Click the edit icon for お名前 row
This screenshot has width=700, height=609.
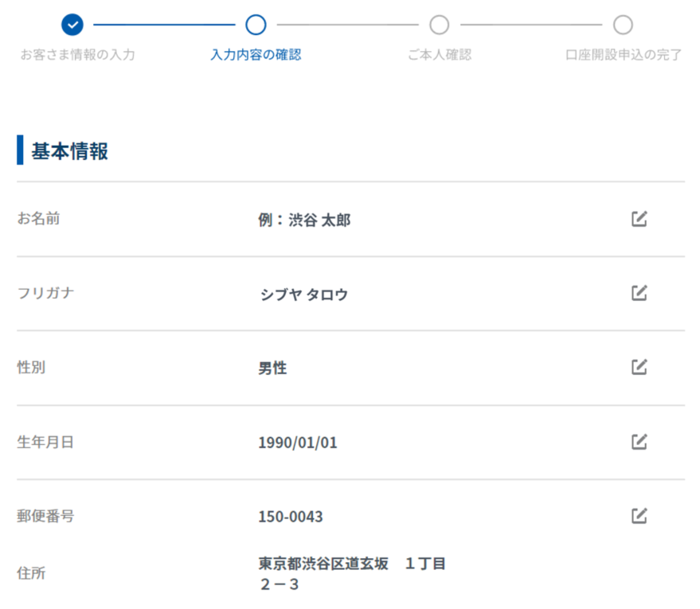pyautogui.click(x=639, y=219)
